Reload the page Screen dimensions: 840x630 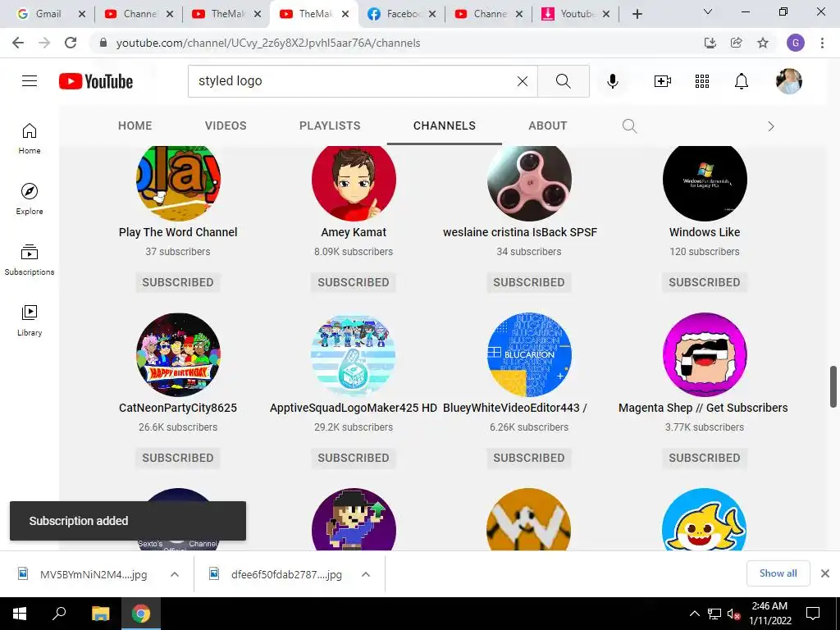point(71,43)
